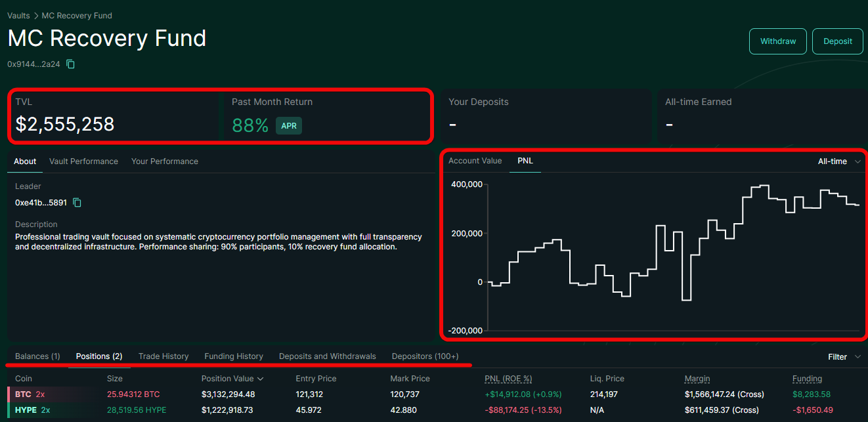
Task: Switch to the Account Value tab
Action: click(475, 161)
